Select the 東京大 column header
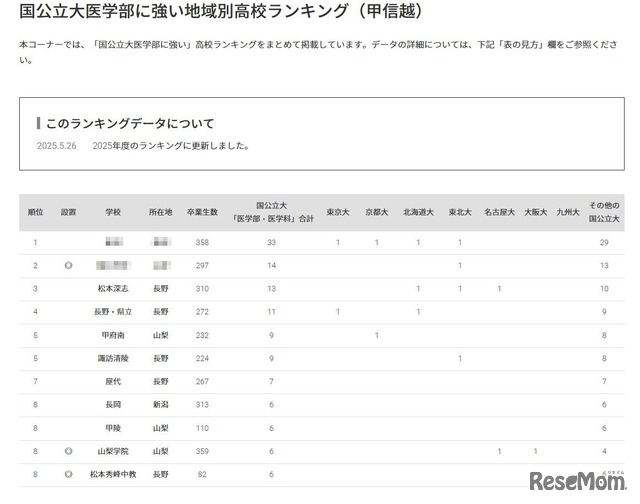This screenshot has width=640, height=504. click(x=338, y=212)
